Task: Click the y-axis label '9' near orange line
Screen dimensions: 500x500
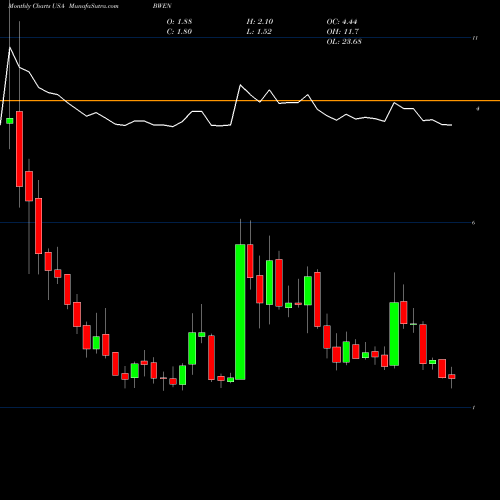Action: click(478, 109)
